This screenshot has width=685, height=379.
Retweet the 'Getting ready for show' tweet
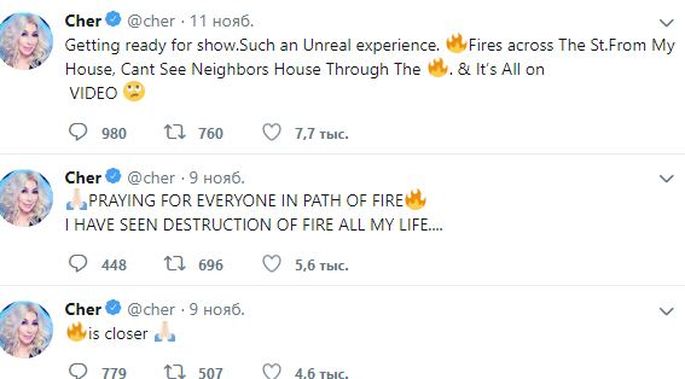(175, 132)
